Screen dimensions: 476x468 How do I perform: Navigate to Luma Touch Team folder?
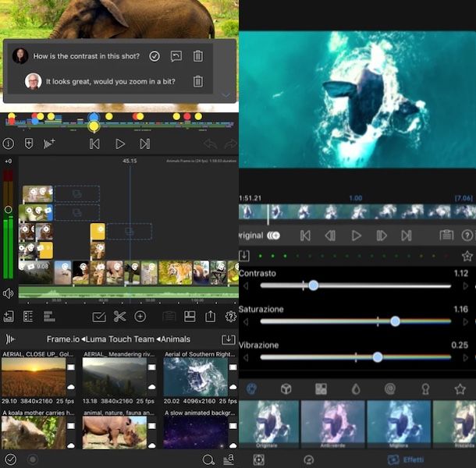point(119,339)
